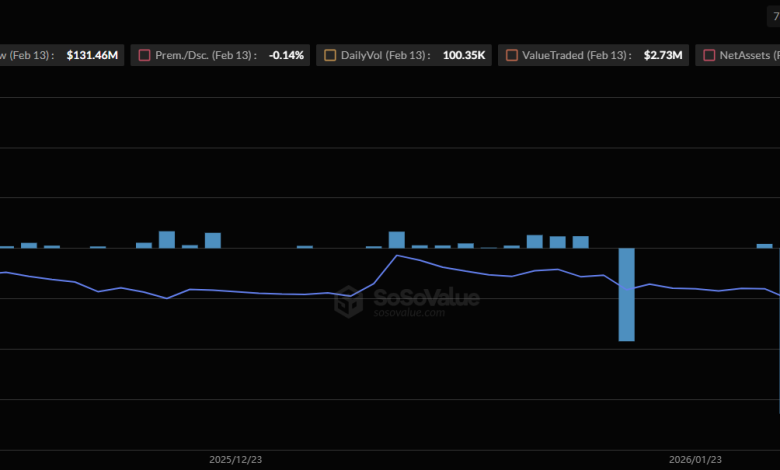Click the blue line's lowest dip on left side
The image size is (780, 470).
pos(166,298)
